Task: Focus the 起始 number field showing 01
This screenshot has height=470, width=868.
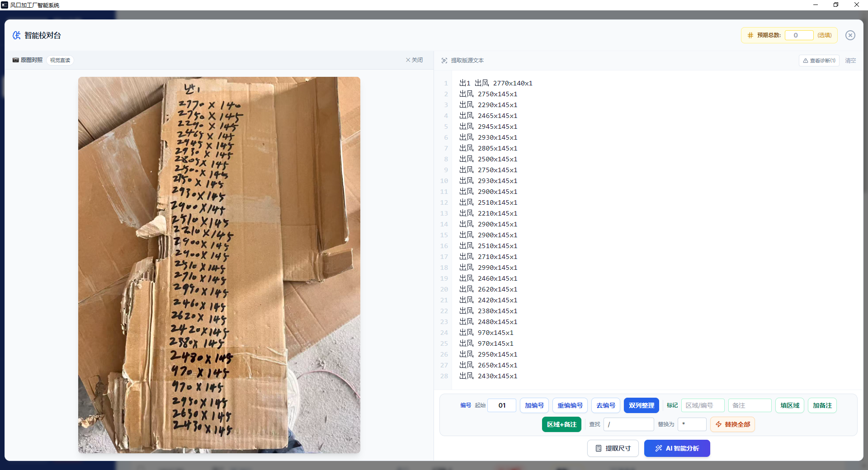Action: click(x=502, y=405)
